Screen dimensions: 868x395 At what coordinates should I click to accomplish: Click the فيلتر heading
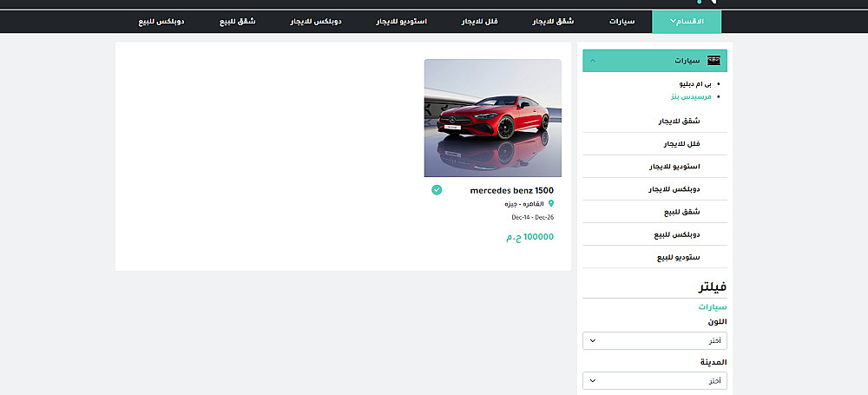(712, 286)
